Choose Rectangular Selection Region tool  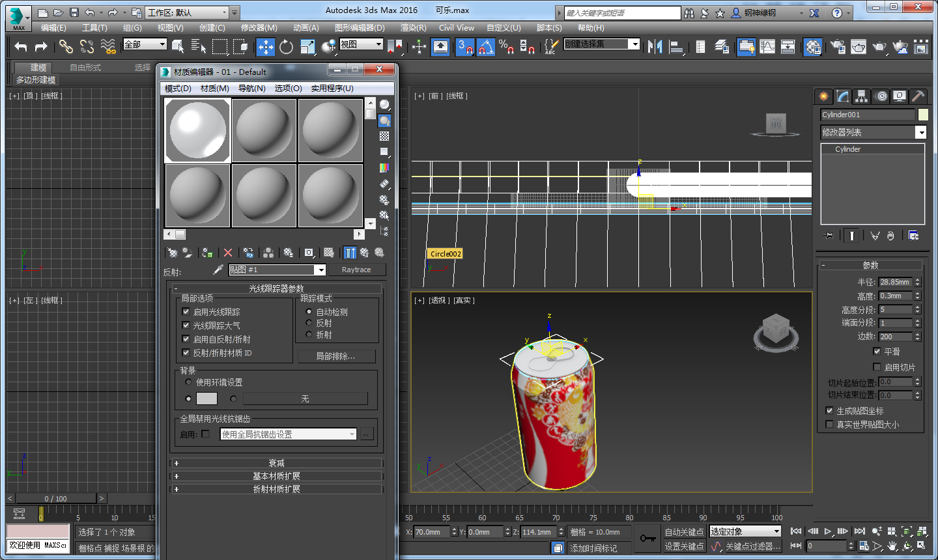[x=220, y=46]
